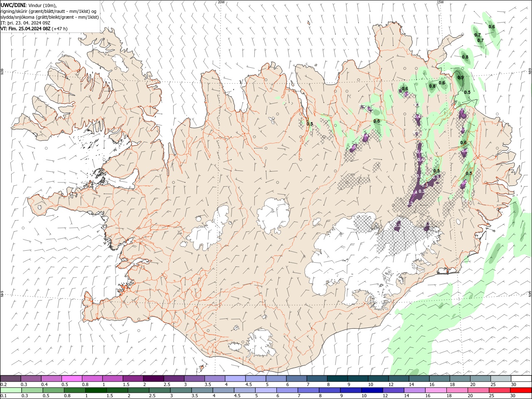Pick top legend swatch between 4 and 4.5
Screen dimensions: 532x399
click(235, 379)
